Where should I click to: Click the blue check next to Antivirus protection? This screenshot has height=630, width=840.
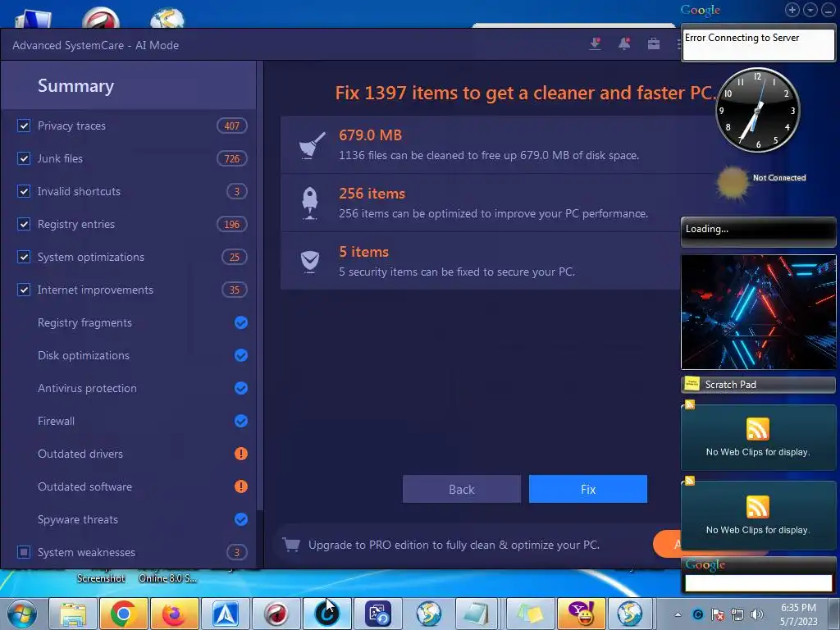click(241, 388)
